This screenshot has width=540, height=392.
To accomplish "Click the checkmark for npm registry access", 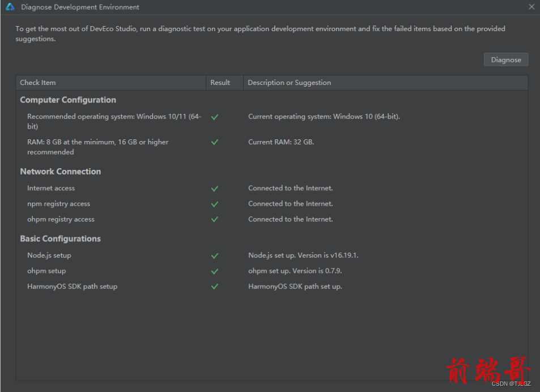I will coord(215,204).
